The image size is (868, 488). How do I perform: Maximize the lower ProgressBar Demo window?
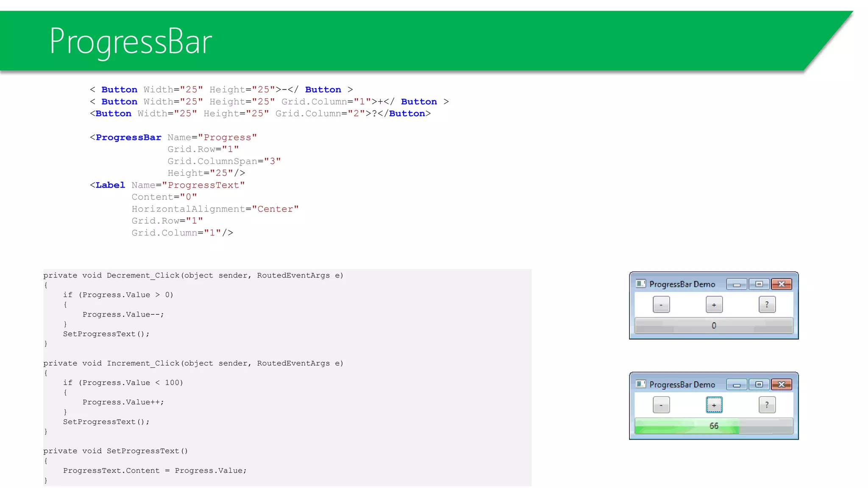[x=759, y=385]
